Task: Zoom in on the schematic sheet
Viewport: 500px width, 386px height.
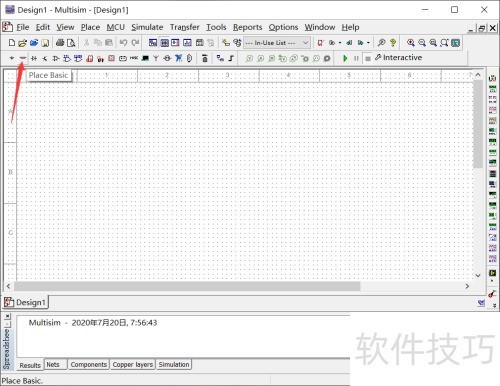Action: pyautogui.click(x=411, y=43)
